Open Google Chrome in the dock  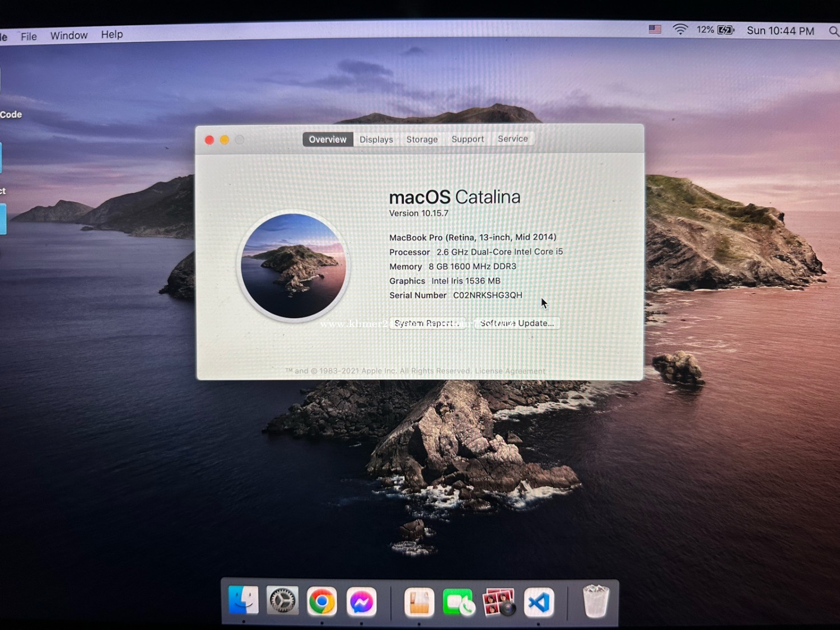321,602
